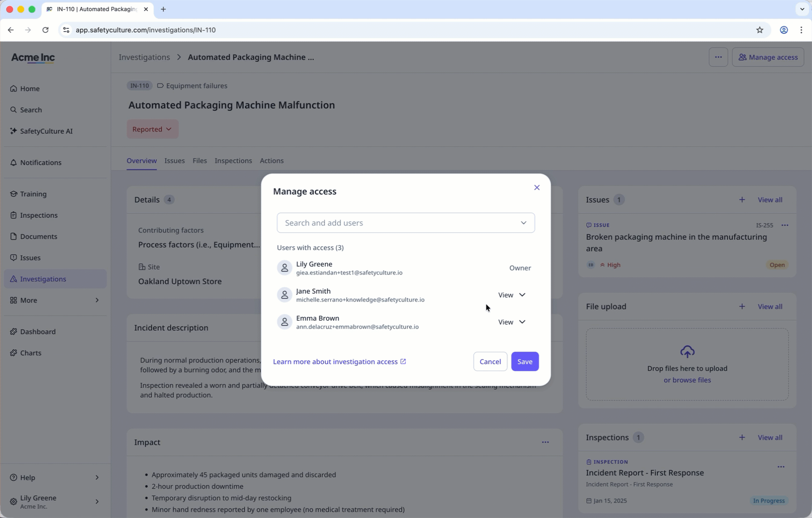Viewport: 812px width, 518px height.
Task: Switch to the Inspections tab
Action: (x=233, y=160)
